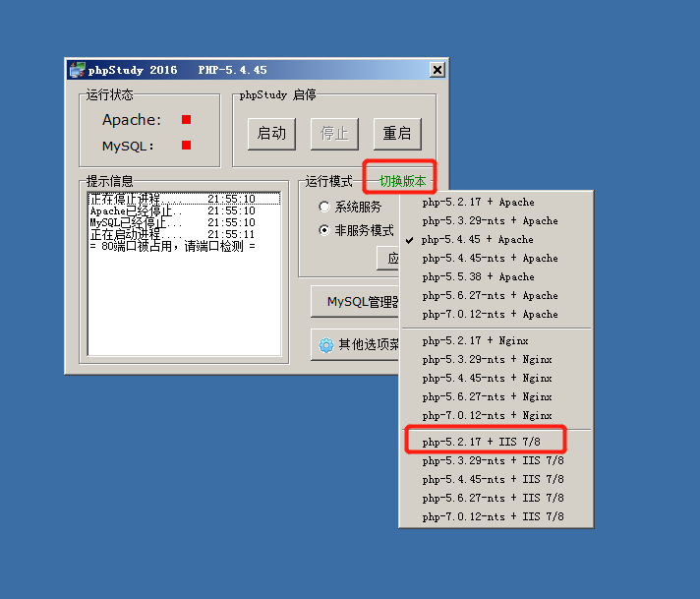Viewport: 700px width, 599px height.
Task: Switch to php-5.2.17 + Nginx
Action: tap(496, 341)
